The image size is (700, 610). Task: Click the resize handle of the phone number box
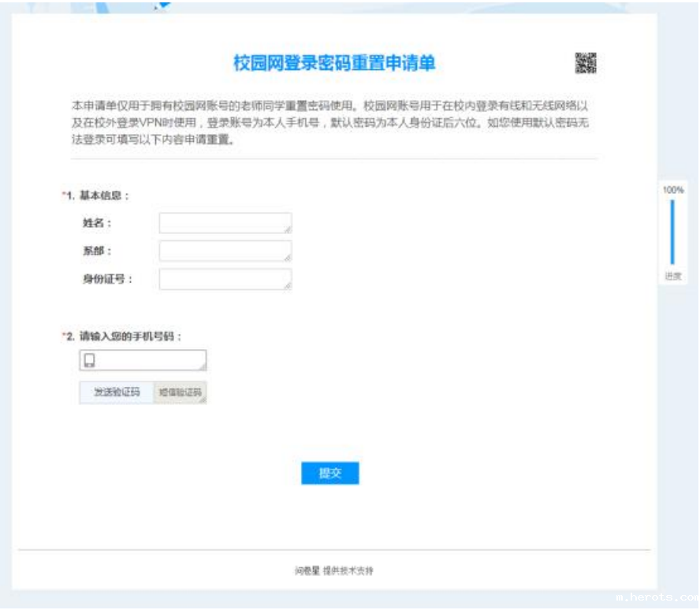(x=203, y=366)
